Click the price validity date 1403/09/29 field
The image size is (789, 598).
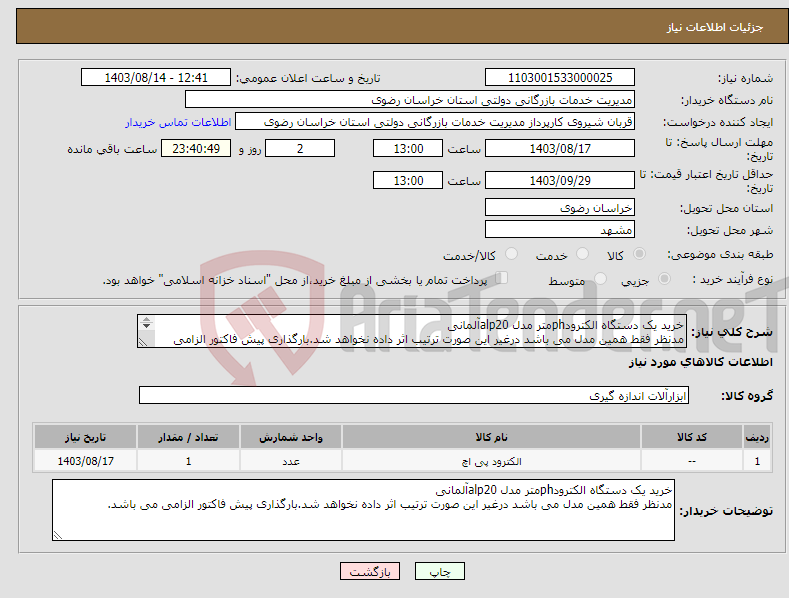pyautogui.click(x=560, y=180)
